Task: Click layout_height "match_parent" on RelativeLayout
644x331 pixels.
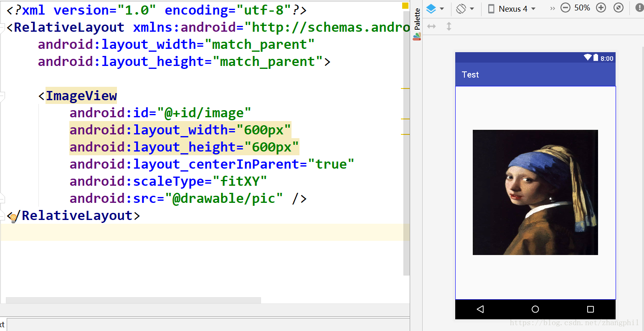Action: [x=268, y=61]
